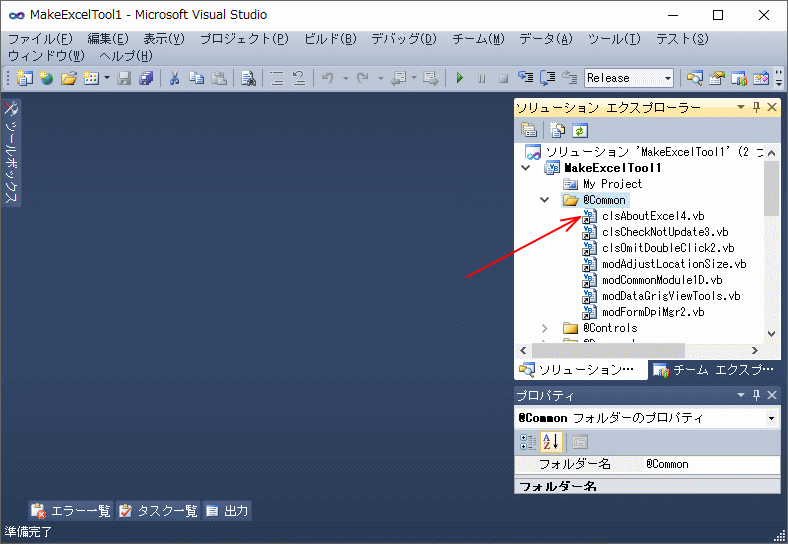The height and width of the screenshot is (544, 788).
Task: Click the Save All icon
Action: coord(146,78)
